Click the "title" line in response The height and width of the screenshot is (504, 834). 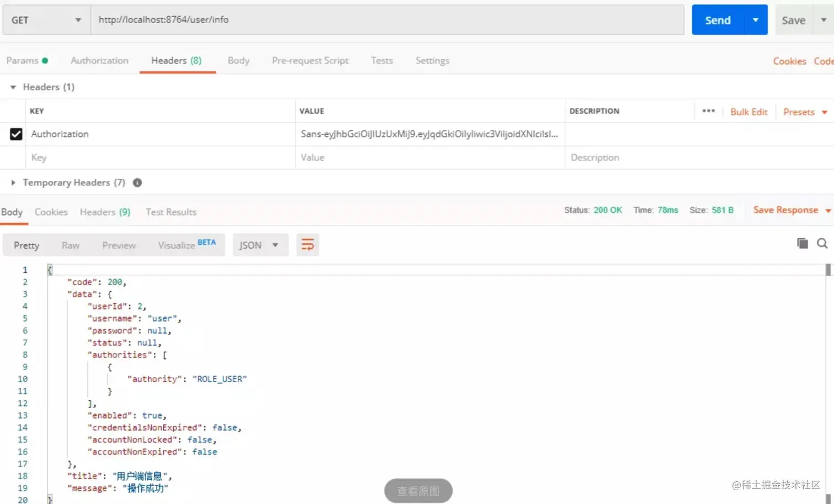(120, 476)
